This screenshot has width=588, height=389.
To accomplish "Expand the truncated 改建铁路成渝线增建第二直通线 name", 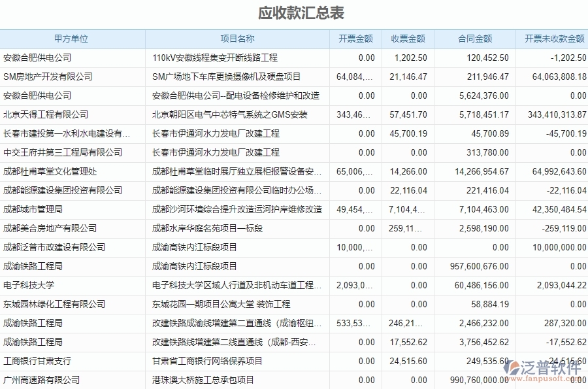I will tap(237, 323).
